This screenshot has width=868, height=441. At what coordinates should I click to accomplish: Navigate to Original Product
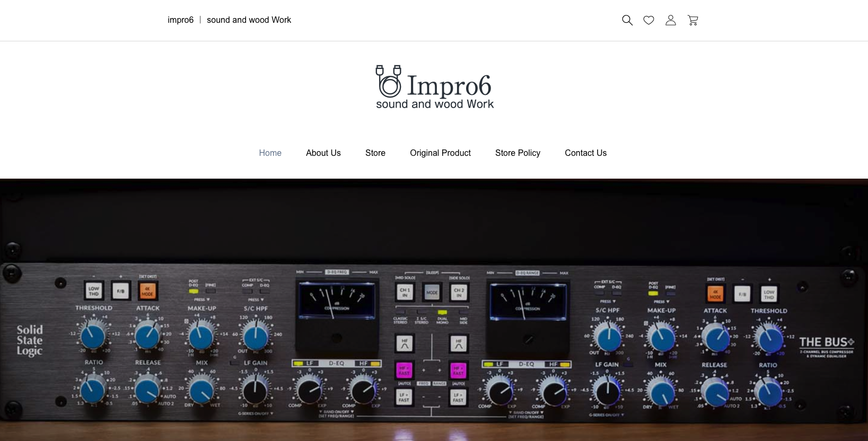440,153
